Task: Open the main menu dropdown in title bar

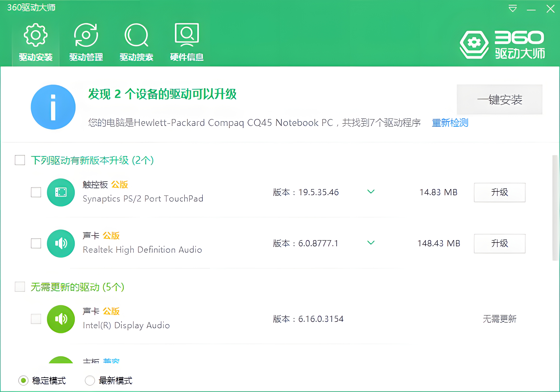Action: [513, 9]
